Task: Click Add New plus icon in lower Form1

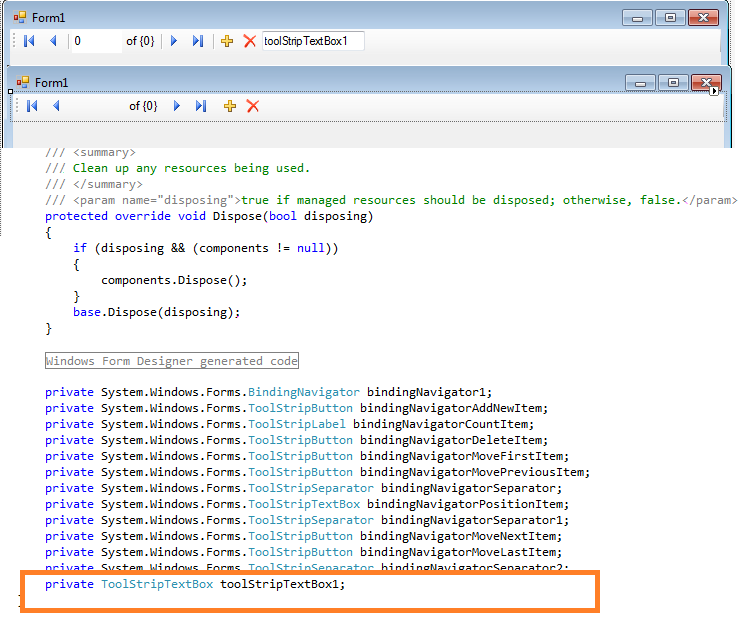Action: click(x=230, y=106)
